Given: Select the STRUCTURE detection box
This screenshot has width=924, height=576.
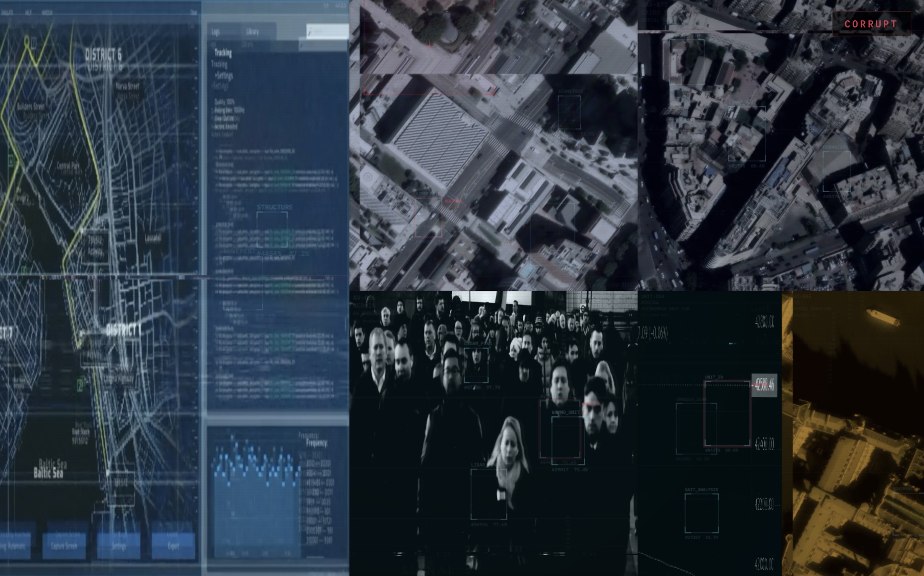Looking at the screenshot, I should tap(272, 230).
